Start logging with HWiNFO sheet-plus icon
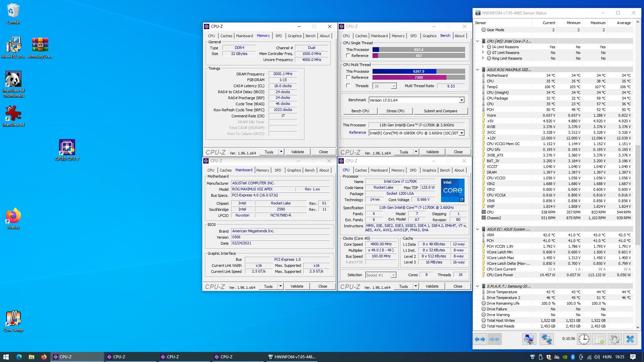Image resolution: width=644 pixels, height=362 pixels. (599, 339)
